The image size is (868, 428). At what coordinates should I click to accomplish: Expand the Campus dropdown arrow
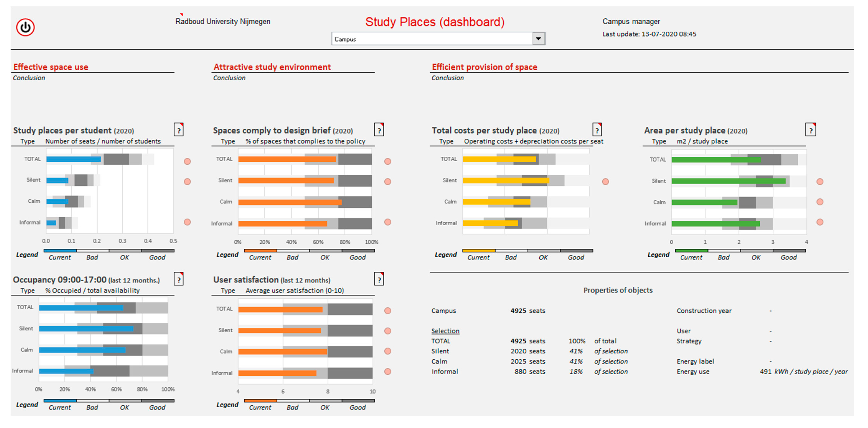coord(538,39)
